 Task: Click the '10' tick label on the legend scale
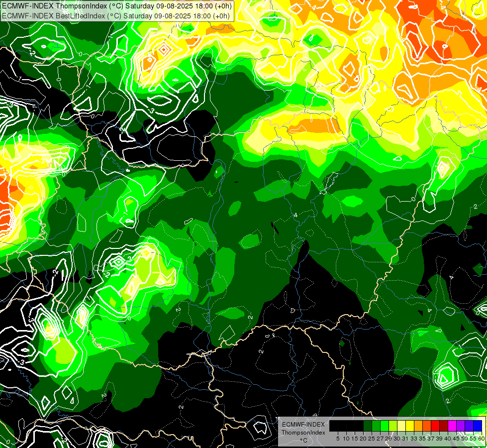point(346,439)
